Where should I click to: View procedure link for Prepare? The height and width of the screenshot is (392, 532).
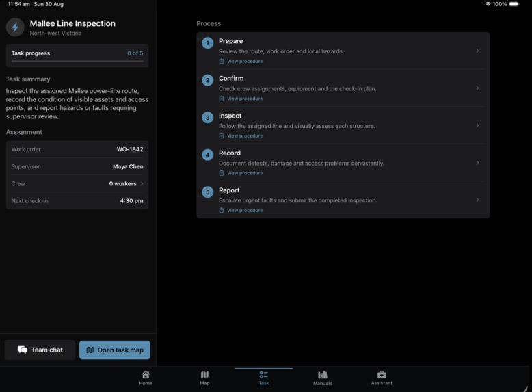(x=245, y=61)
